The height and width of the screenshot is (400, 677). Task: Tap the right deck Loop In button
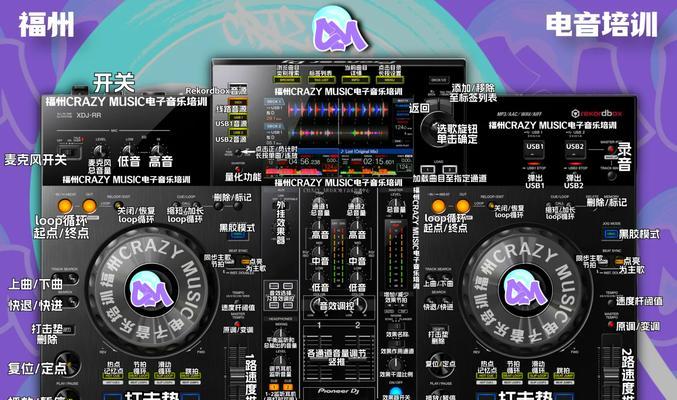438,206
